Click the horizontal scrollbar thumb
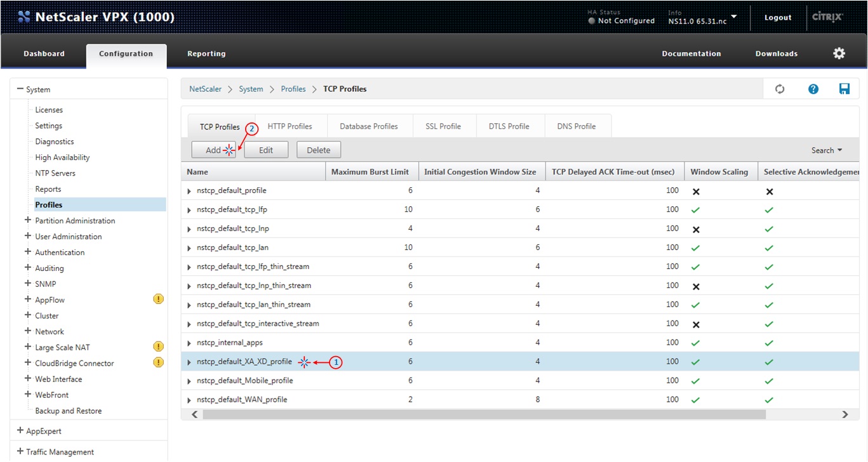 click(484, 414)
